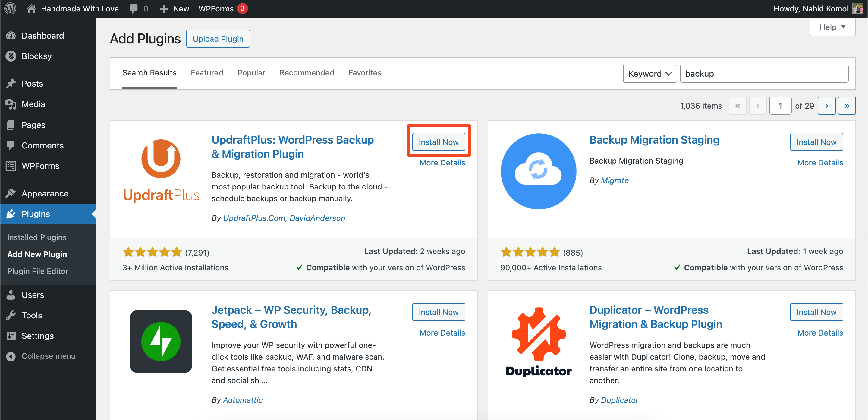This screenshot has width=868, height=420.
Task: Click Install Now for UpdraftPlus
Action: coord(439,142)
